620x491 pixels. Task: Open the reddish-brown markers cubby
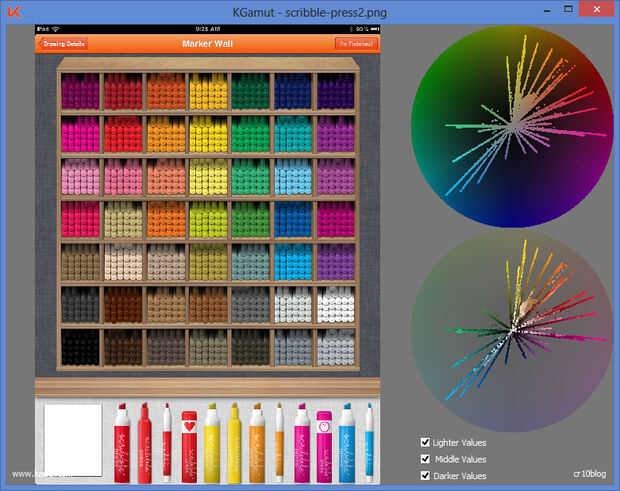[x=123, y=305]
